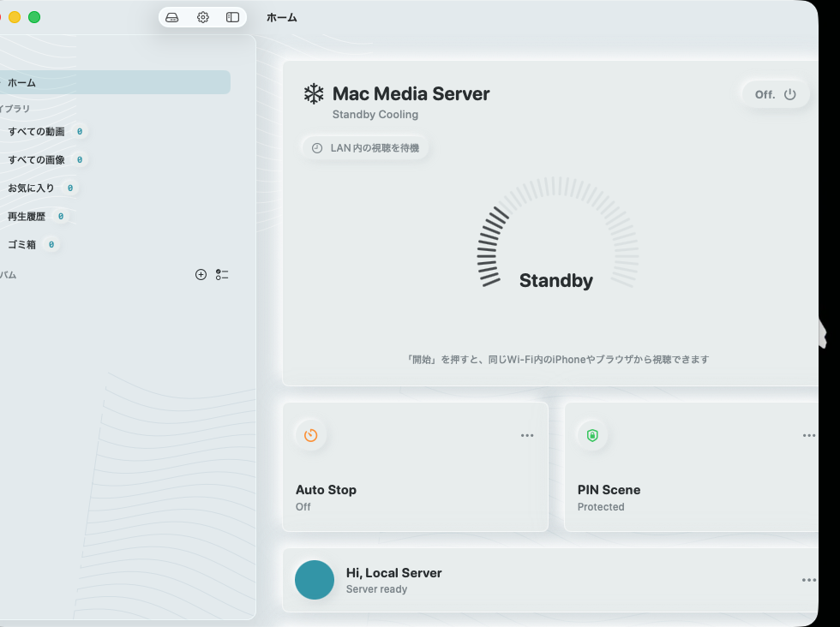This screenshot has height=627, width=840.
Task: Click the yellow minimize window button
Action: 15,17
